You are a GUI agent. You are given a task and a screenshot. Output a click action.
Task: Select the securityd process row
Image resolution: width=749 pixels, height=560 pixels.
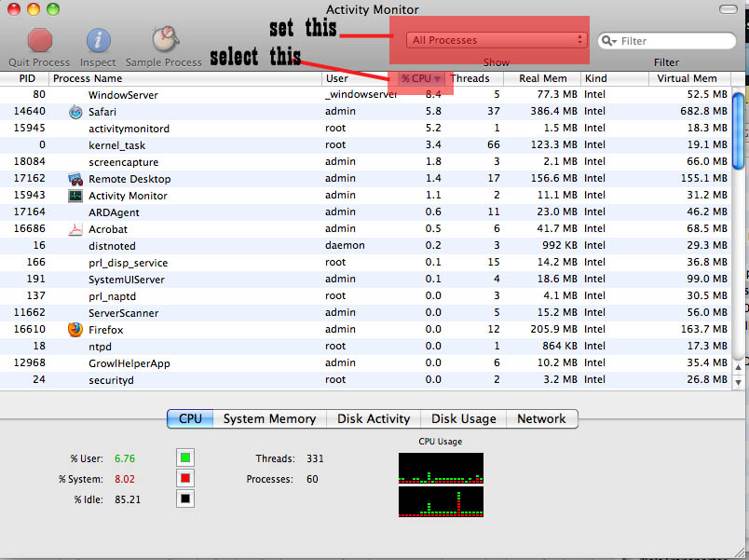[365, 379]
